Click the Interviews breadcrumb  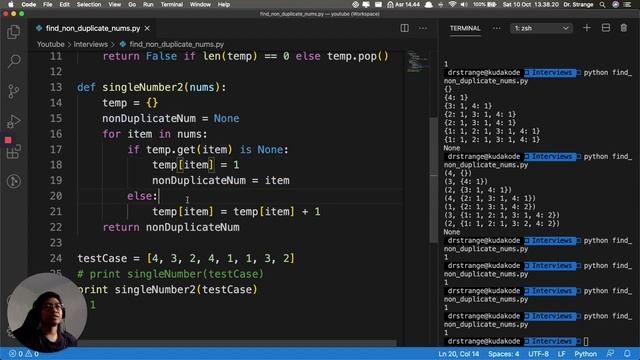click(x=91, y=44)
